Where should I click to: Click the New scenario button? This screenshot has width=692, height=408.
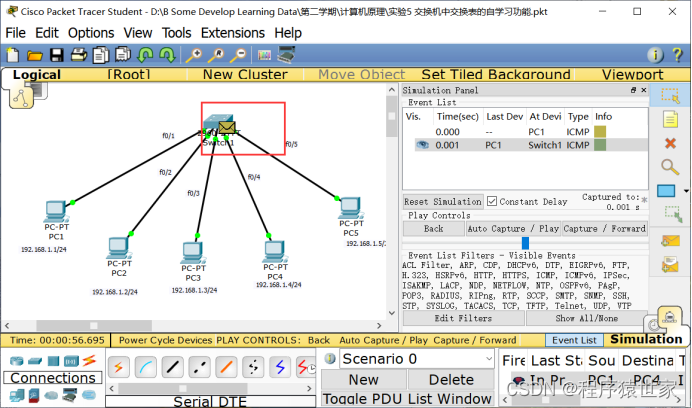pos(364,380)
